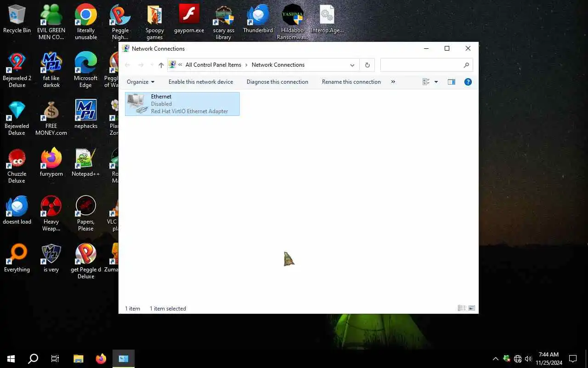Launch Chuzzle Deluxe shortcut
Image resolution: width=588 pixels, height=368 pixels.
tap(17, 166)
